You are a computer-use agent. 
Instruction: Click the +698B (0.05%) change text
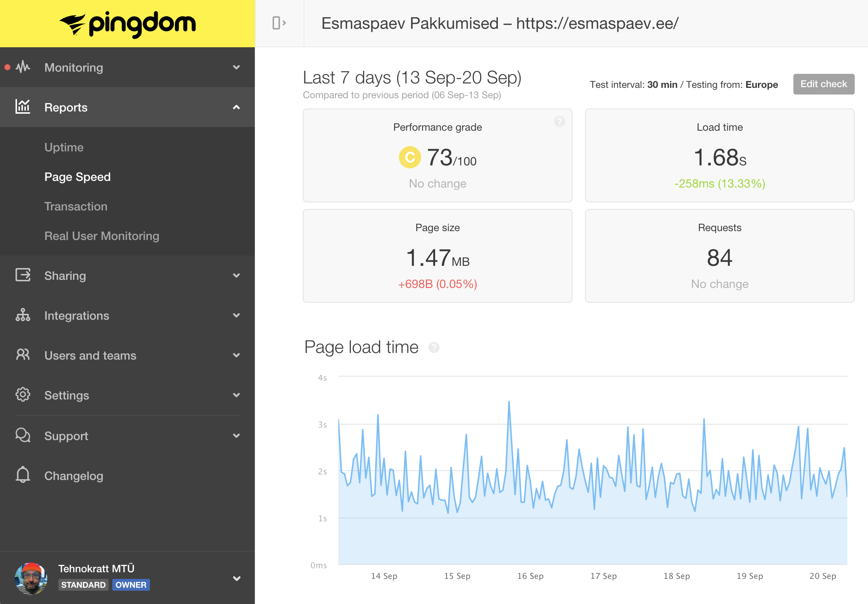437,284
